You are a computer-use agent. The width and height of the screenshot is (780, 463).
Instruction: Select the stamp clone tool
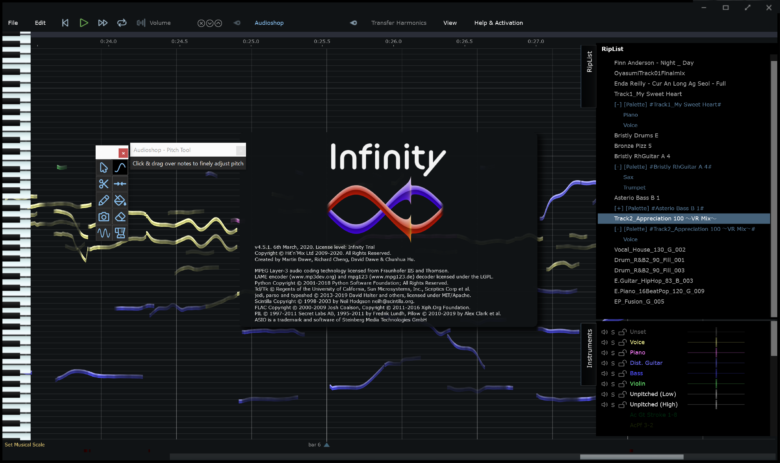[x=120, y=233]
